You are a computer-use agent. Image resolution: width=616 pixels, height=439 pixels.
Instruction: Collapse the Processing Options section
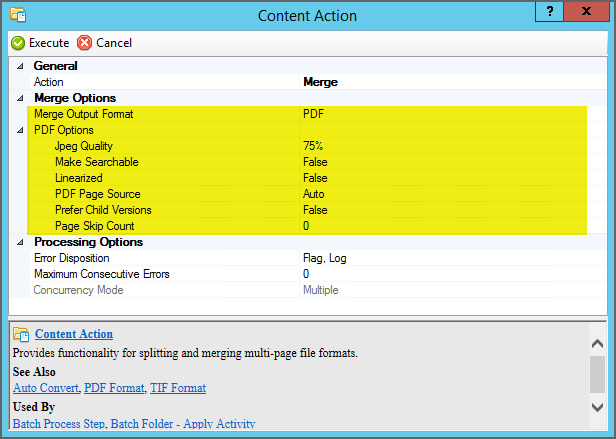(21, 242)
